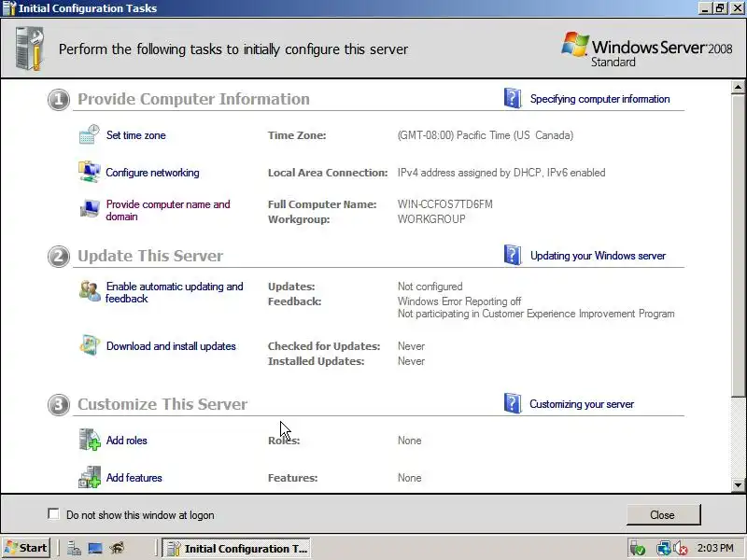Click the Add features icon
The width and height of the screenshot is (747, 560).
tap(89, 477)
